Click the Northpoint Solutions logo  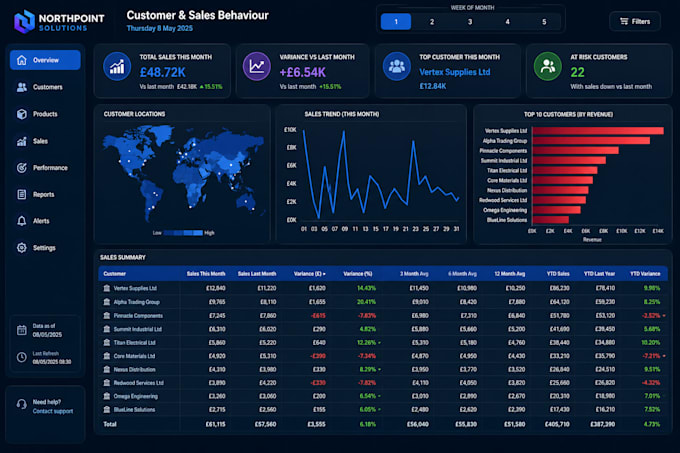(59, 22)
